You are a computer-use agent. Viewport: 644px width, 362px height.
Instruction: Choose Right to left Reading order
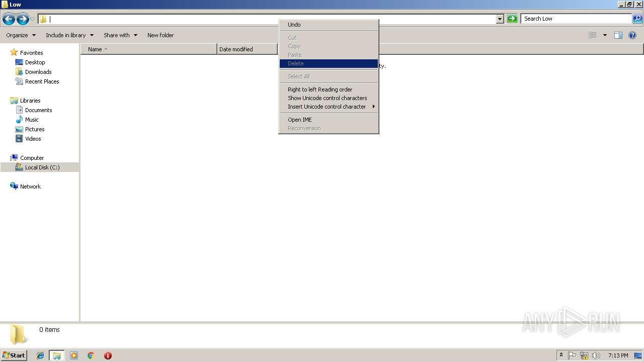click(x=329, y=89)
